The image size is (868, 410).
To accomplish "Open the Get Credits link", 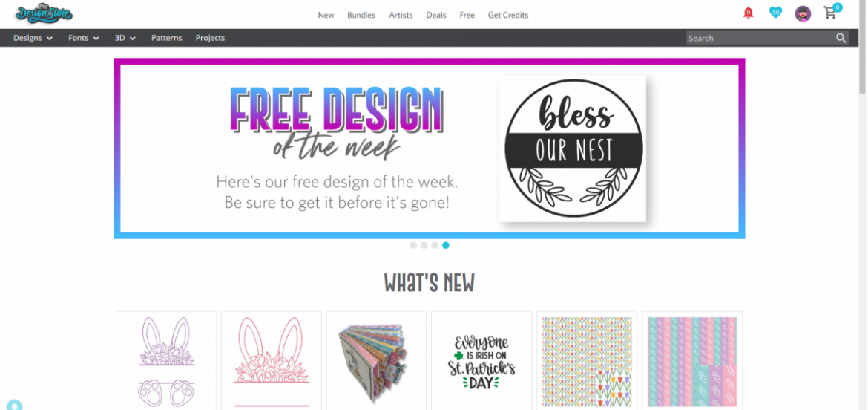I will 507,15.
